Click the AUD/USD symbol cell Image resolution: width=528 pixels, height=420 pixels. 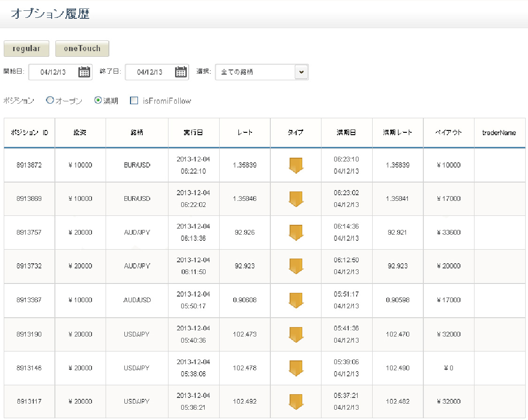click(x=137, y=300)
